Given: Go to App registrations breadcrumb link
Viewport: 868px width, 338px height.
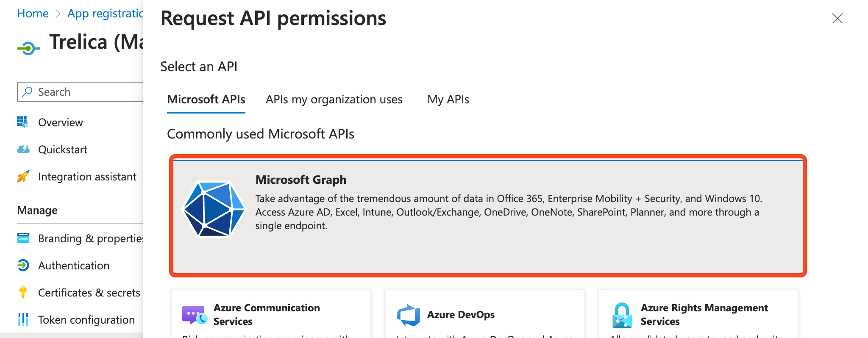Looking at the screenshot, I should tap(106, 14).
